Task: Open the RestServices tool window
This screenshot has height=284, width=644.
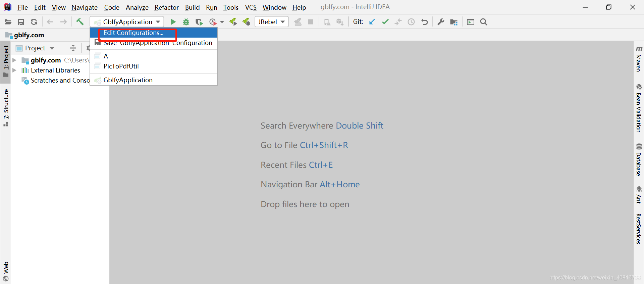Action: 639,229
